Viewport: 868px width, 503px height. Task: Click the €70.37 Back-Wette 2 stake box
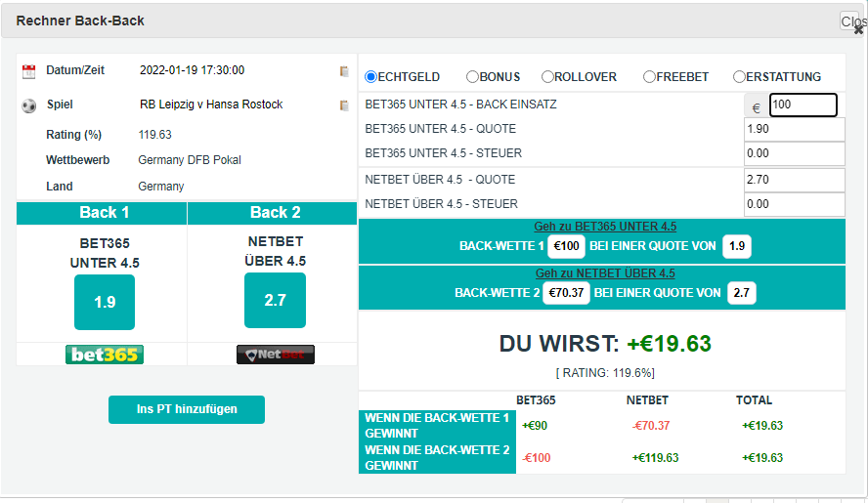click(566, 293)
